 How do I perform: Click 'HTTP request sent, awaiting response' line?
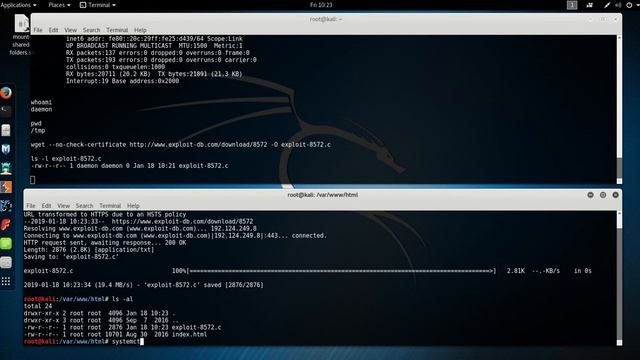[105, 242]
